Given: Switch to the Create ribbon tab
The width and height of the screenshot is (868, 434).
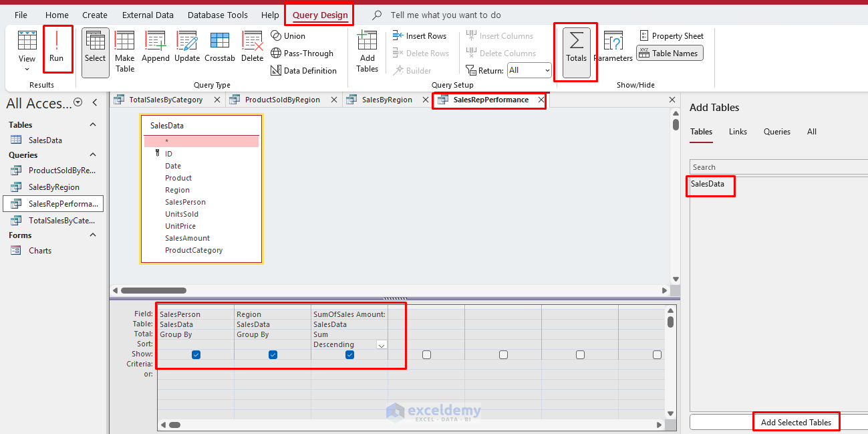Looking at the screenshot, I should [x=95, y=15].
